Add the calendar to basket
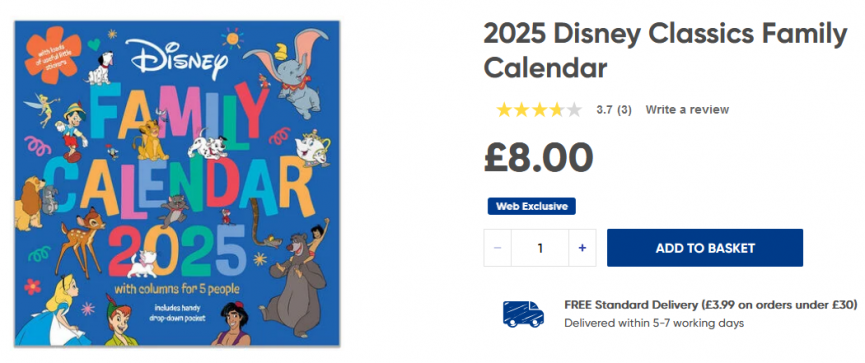Viewport: 865px width, 363px height. (x=705, y=248)
